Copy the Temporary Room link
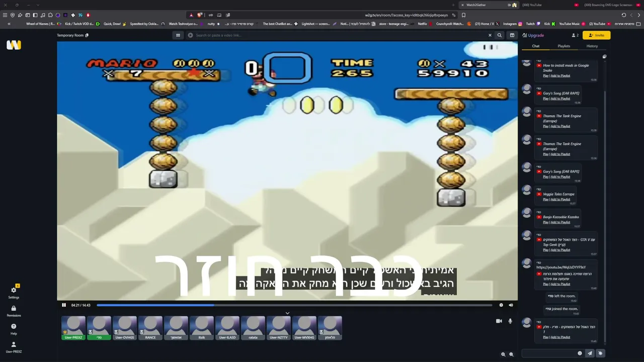Screen dimensions: 644x362 tap(87, 35)
